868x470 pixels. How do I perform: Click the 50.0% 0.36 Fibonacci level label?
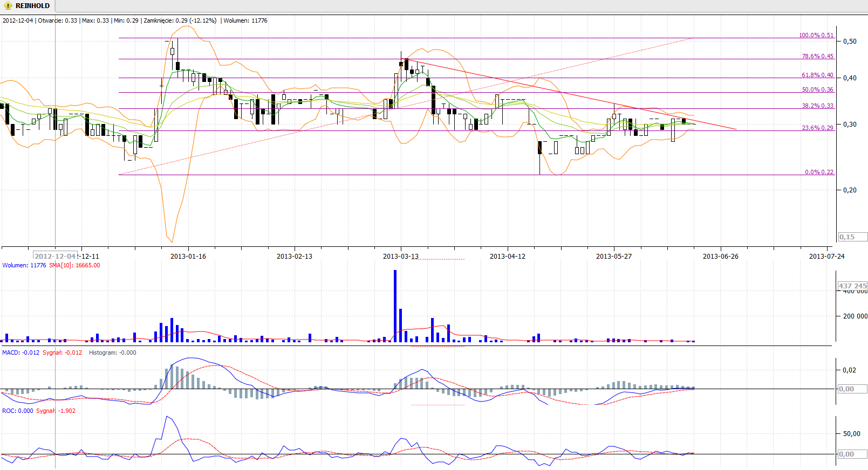pos(818,89)
